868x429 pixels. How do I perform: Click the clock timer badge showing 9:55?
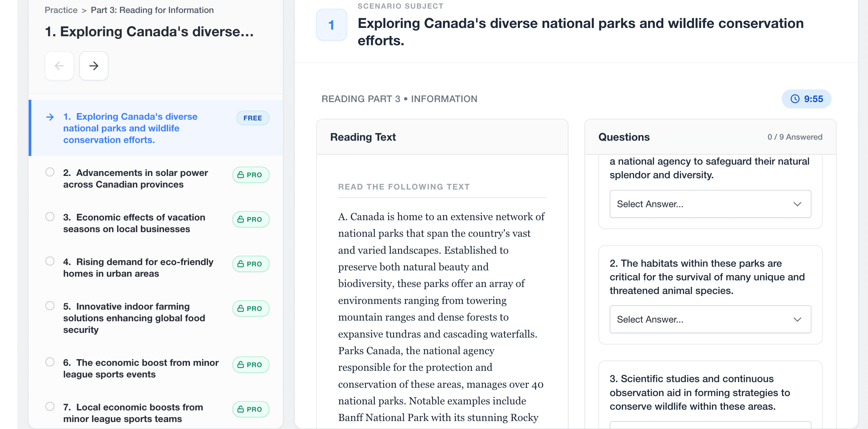[x=806, y=99]
